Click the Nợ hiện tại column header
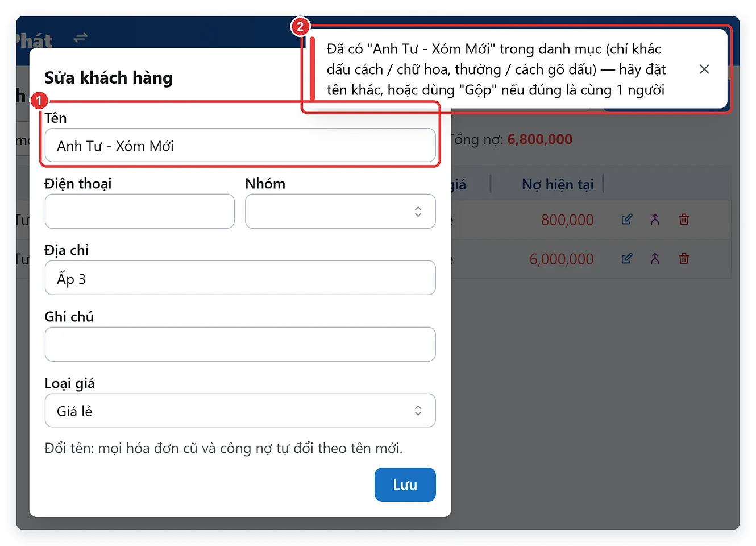The image size is (756, 546). point(558,184)
